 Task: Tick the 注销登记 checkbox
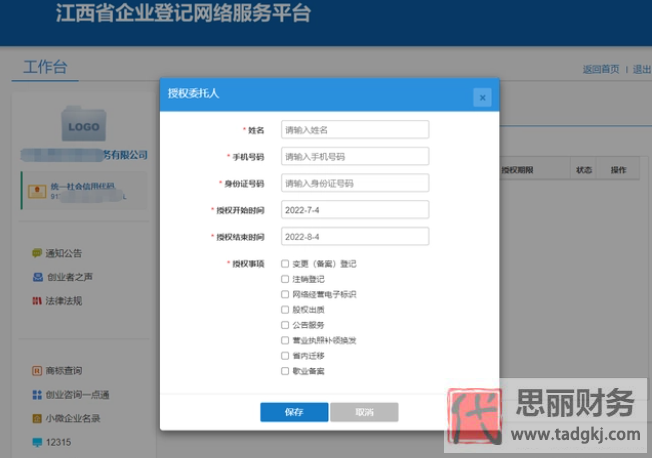(x=285, y=279)
